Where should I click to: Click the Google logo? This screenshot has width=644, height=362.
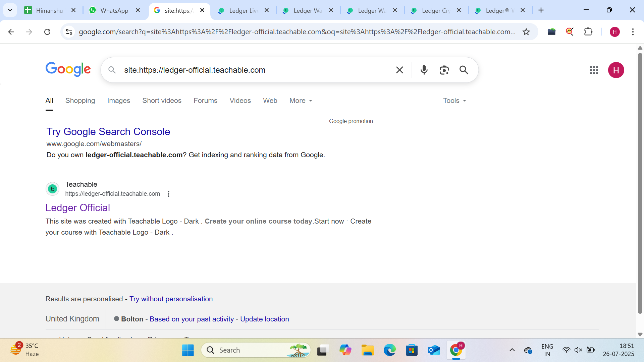click(x=68, y=69)
